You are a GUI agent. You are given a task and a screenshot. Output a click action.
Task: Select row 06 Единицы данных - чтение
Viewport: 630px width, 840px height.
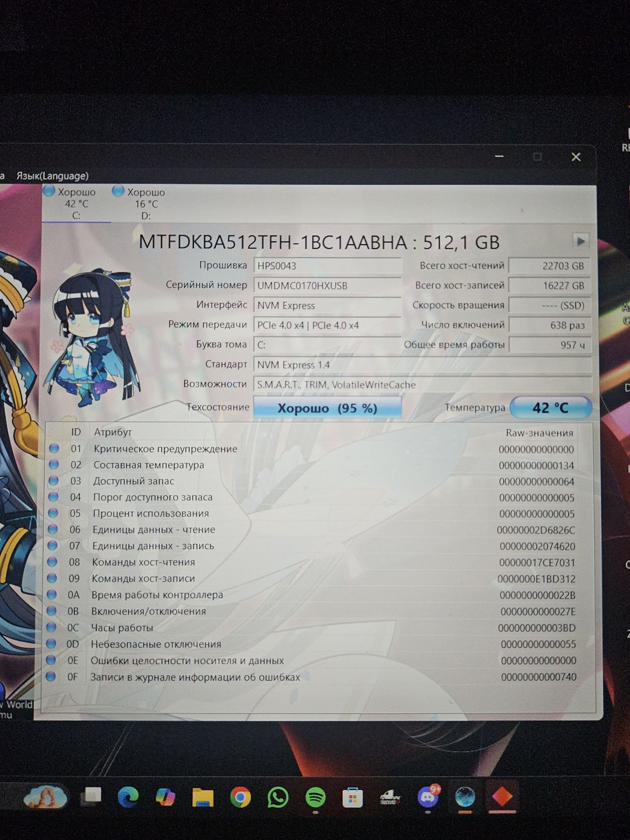[x=319, y=530]
